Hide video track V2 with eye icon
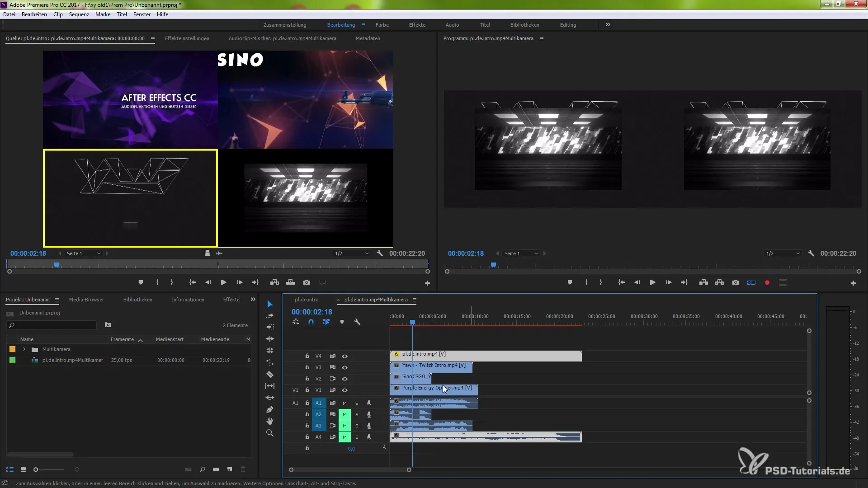The width and height of the screenshot is (868, 488). 345,379
